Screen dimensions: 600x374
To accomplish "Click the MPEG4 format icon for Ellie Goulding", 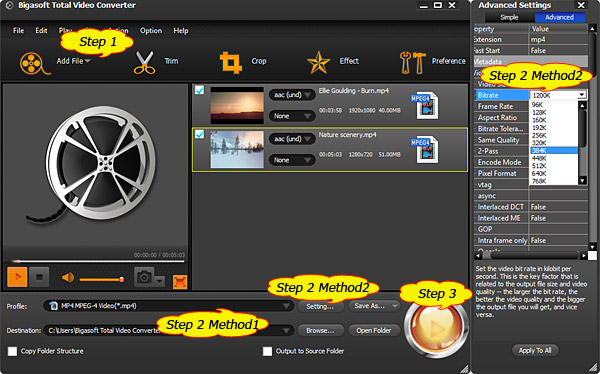I will 424,105.
